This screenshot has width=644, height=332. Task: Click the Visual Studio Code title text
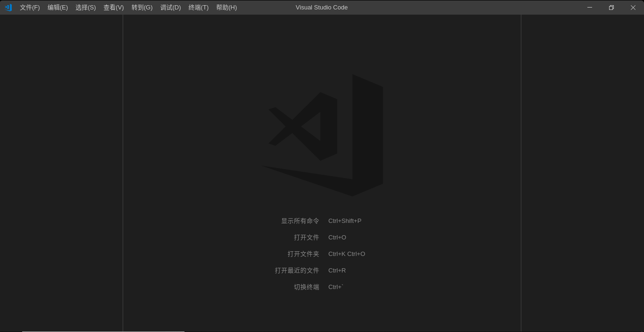(x=321, y=7)
